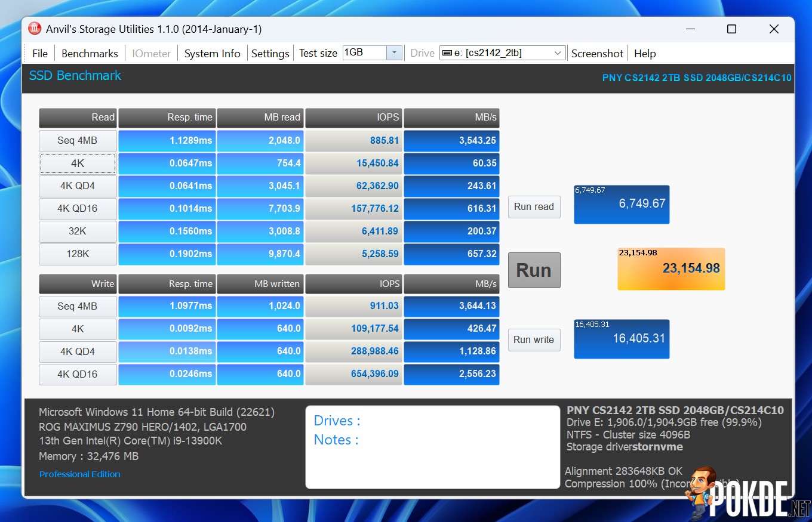Select the read 4K QD16 test button
Image resolution: width=812 pixels, height=522 pixels.
pos(78,209)
